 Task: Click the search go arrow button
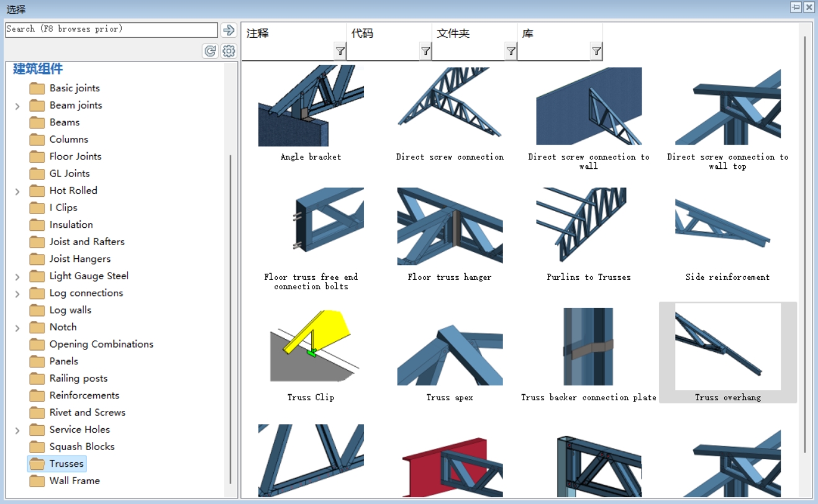(229, 30)
